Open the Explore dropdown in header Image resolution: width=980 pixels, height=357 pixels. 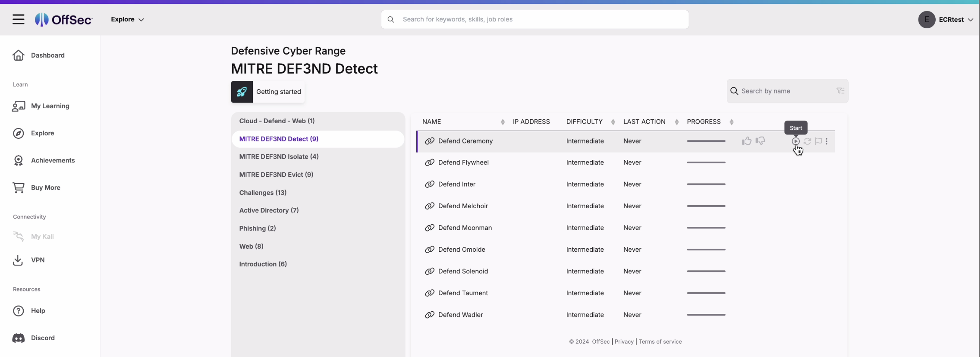coord(128,19)
